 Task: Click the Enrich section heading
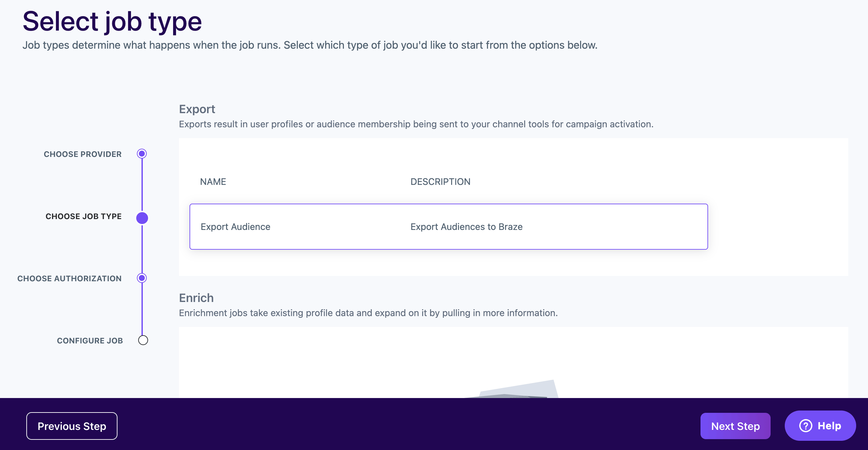coord(196,298)
